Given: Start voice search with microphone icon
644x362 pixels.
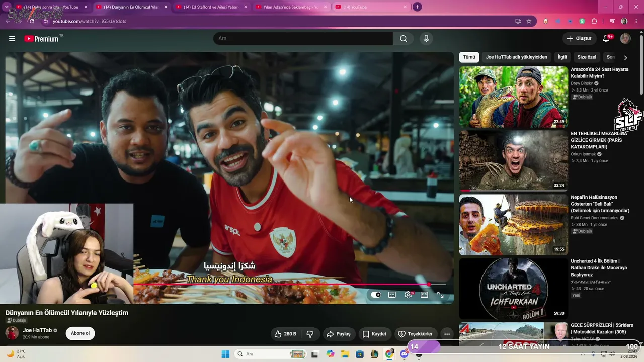Looking at the screenshot, I should (x=426, y=39).
